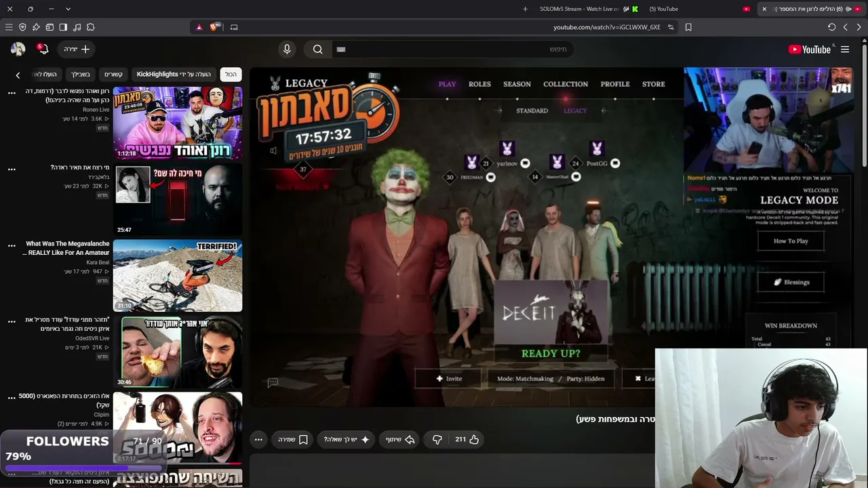The width and height of the screenshot is (868, 488).
Task: Show more filter chips with chevron arrow
Action: pos(18,75)
